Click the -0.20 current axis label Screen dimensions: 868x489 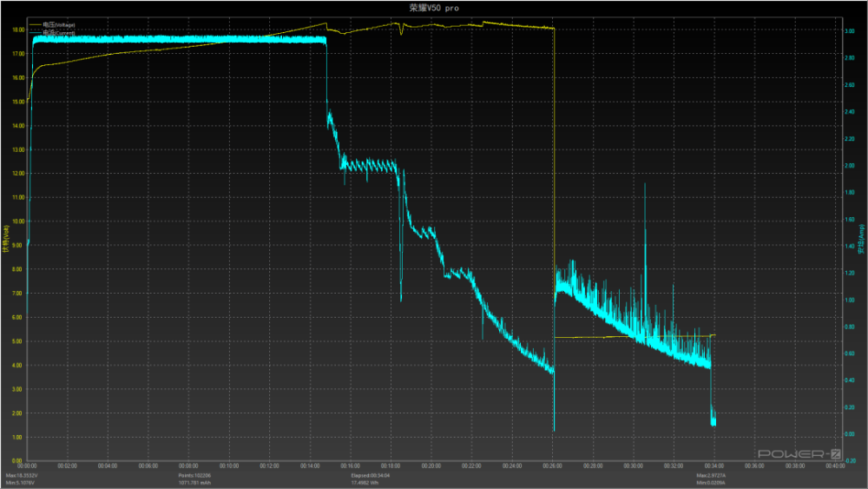[x=850, y=460]
